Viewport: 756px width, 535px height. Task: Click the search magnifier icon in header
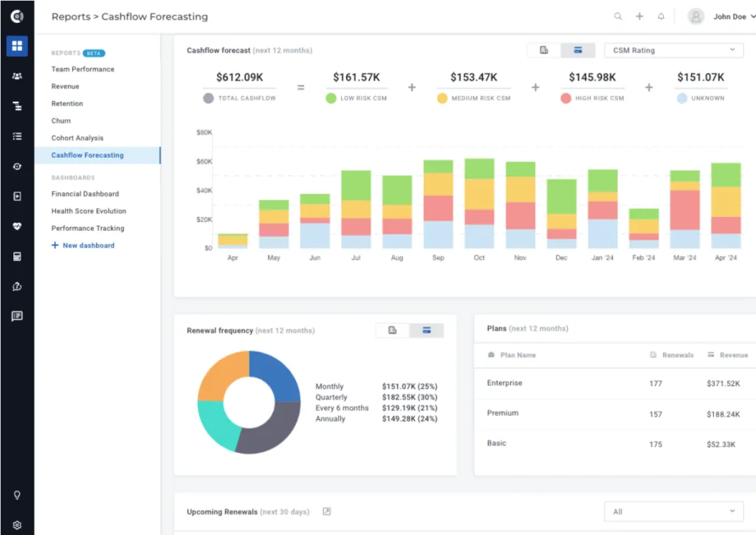[x=618, y=16]
